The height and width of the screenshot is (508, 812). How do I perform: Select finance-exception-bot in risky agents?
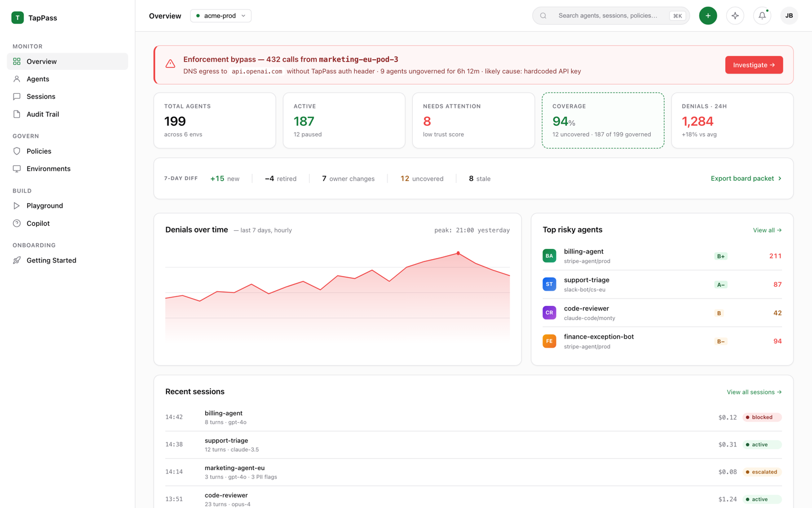(662, 341)
